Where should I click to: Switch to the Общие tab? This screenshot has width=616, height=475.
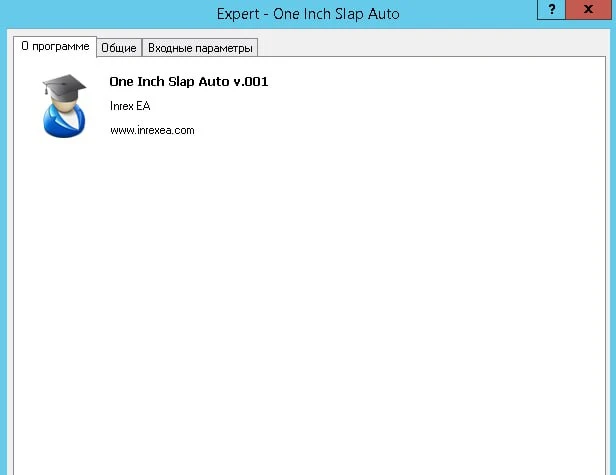[x=119, y=48]
